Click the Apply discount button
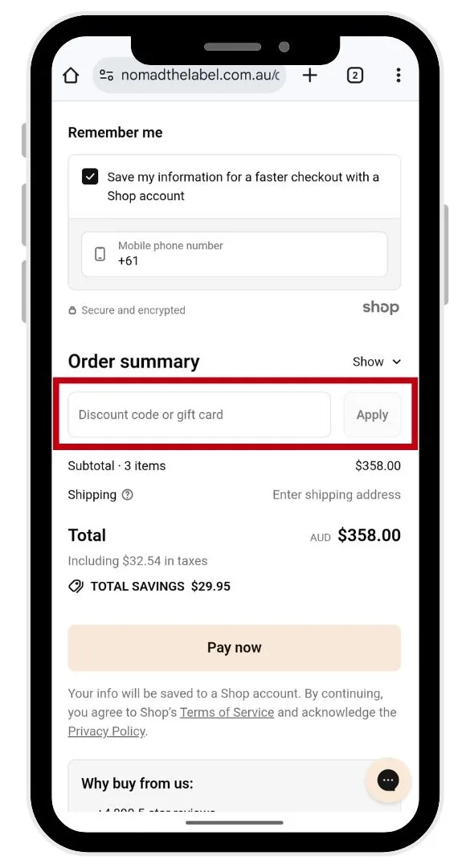This screenshot has width=466, height=868. click(x=373, y=415)
